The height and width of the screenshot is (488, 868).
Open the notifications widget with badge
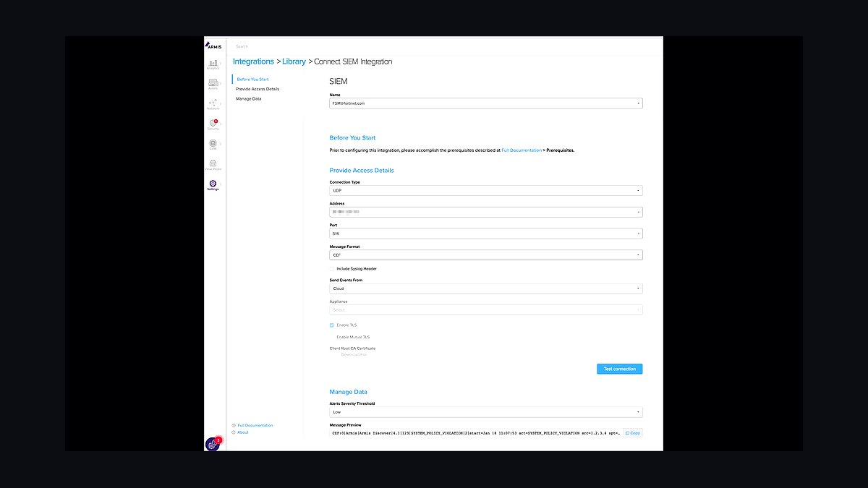213,444
